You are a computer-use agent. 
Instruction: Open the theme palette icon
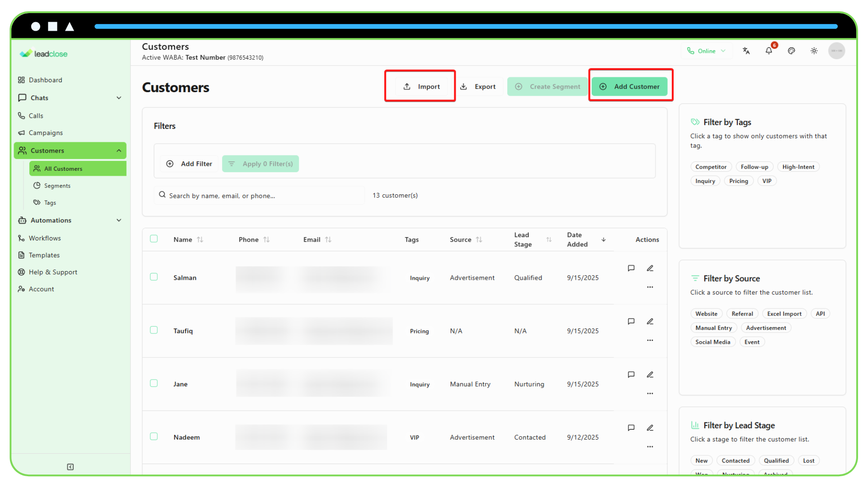click(x=792, y=51)
